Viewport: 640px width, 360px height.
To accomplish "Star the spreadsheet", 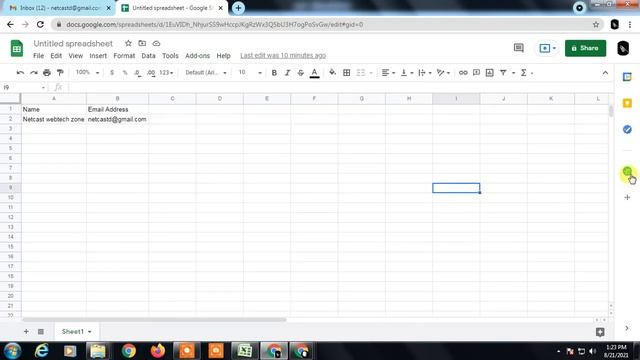I will click(128, 43).
